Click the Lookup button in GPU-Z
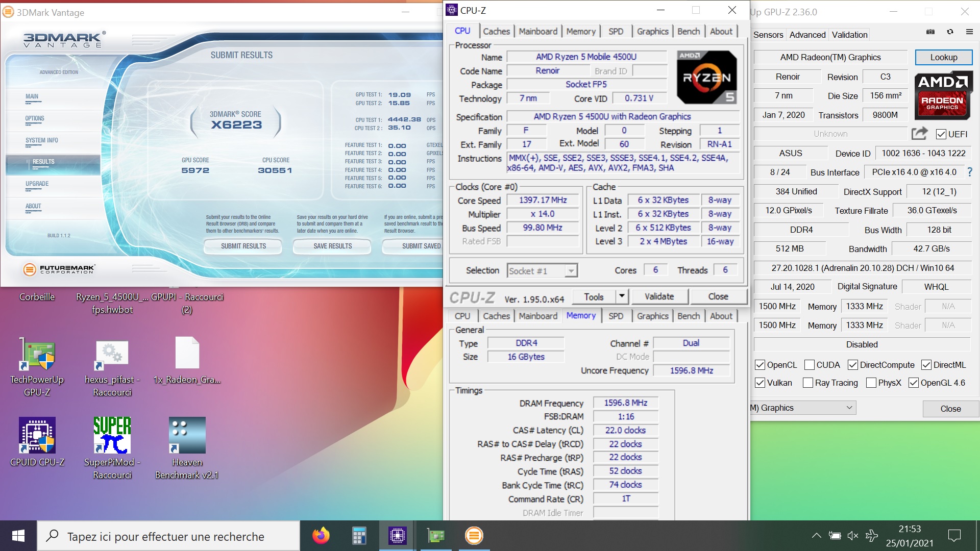The height and width of the screenshot is (551, 980). [x=943, y=57]
